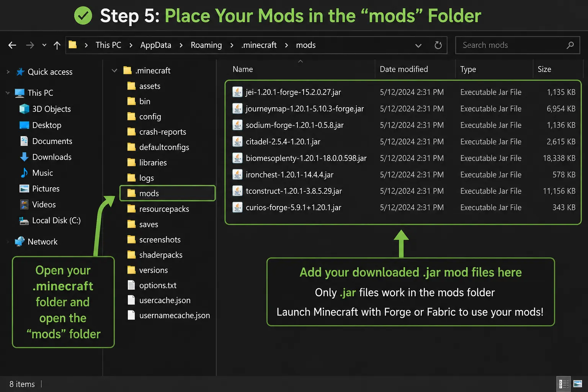This screenshot has width=588, height=392.
Task: Click 'mods' breadcrumb segment
Action: click(306, 45)
